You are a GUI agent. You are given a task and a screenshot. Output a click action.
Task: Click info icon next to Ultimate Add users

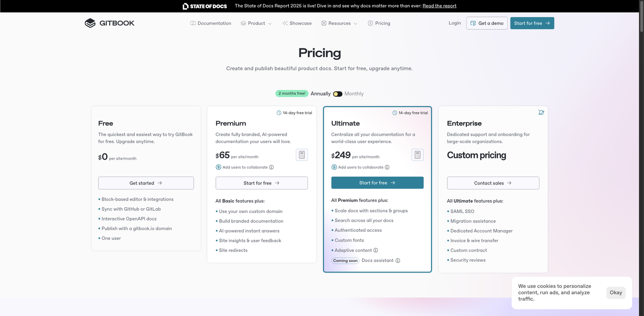click(x=387, y=167)
